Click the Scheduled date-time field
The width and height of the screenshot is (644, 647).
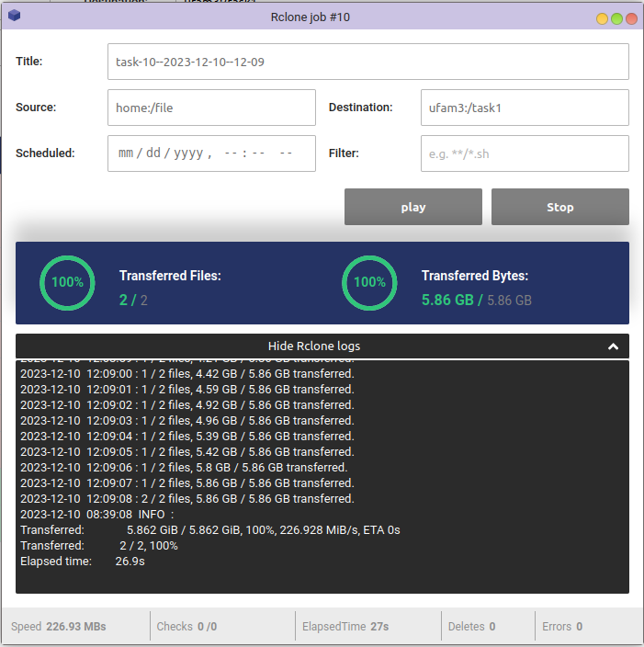click(211, 153)
